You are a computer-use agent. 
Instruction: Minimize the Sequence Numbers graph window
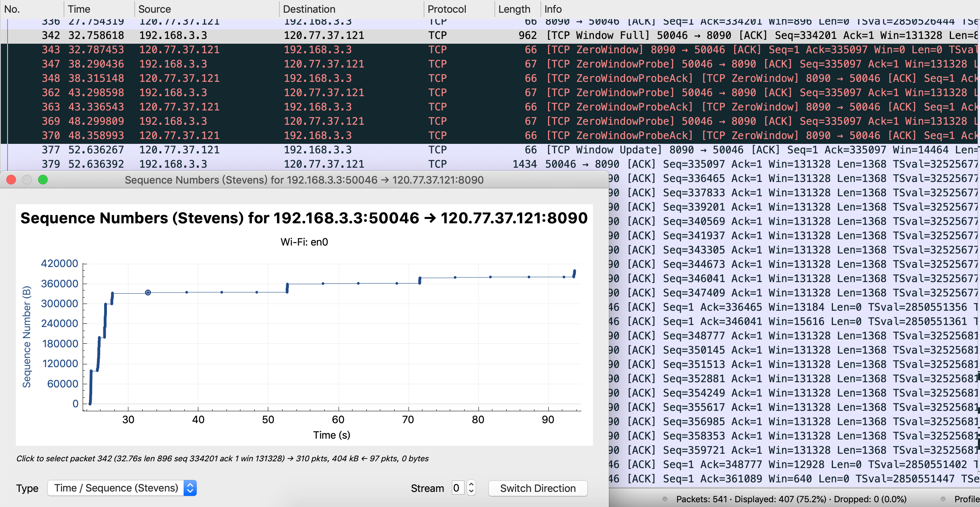coord(27,180)
